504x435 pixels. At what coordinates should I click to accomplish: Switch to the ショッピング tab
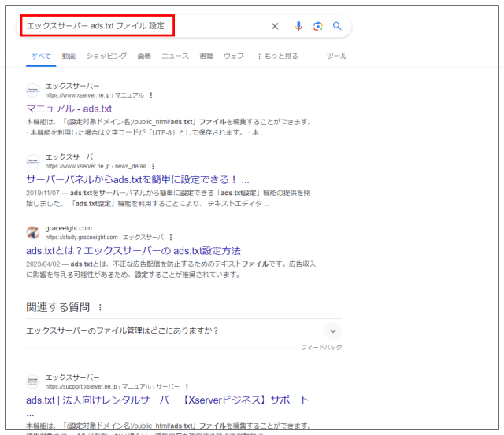pyautogui.click(x=106, y=56)
